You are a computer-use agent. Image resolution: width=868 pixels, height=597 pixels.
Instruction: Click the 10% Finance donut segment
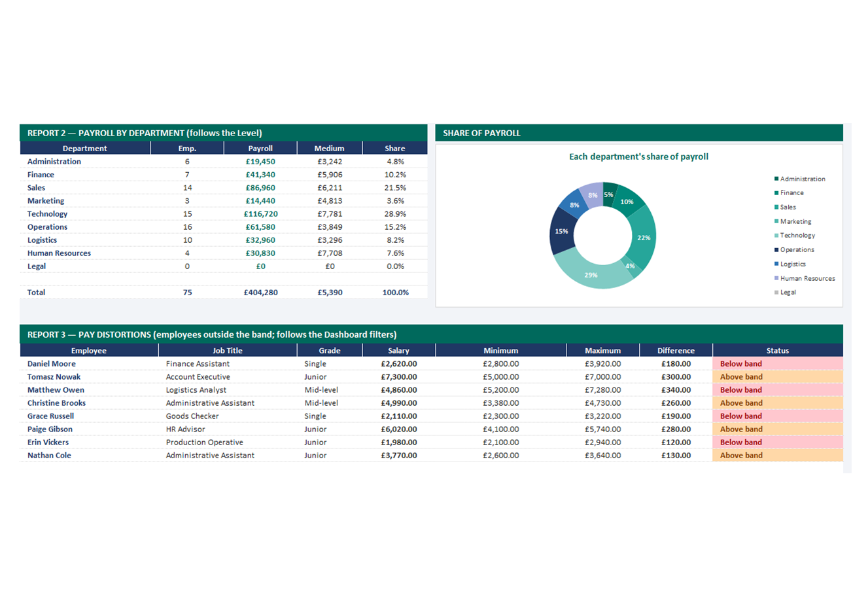(628, 201)
